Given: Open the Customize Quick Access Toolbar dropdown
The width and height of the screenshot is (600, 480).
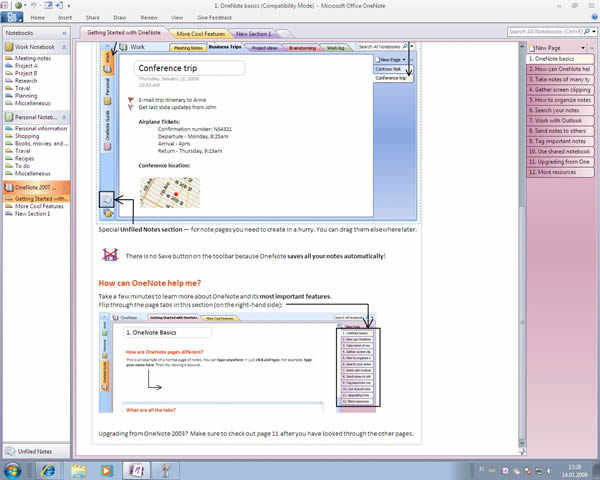Looking at the screenshot, I should coord(69,6).
